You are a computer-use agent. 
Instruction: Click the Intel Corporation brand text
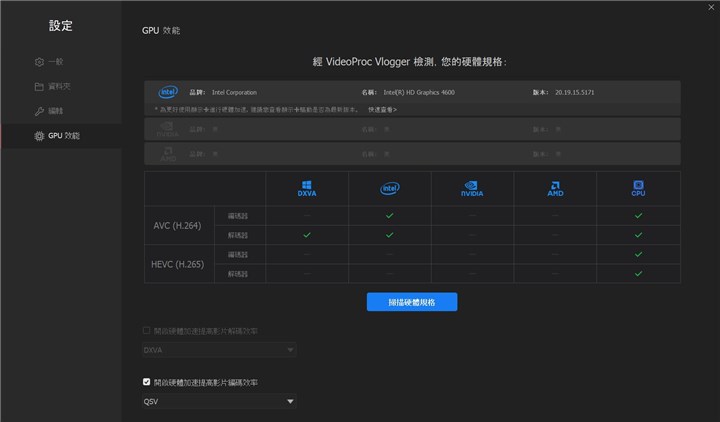tap(234, 92)
